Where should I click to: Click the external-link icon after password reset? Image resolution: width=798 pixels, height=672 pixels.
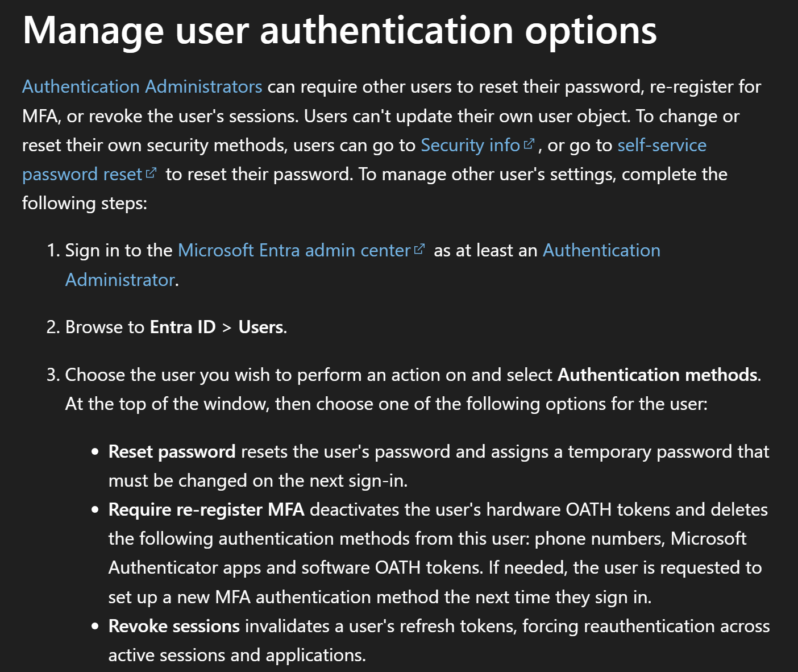point(151,173)
